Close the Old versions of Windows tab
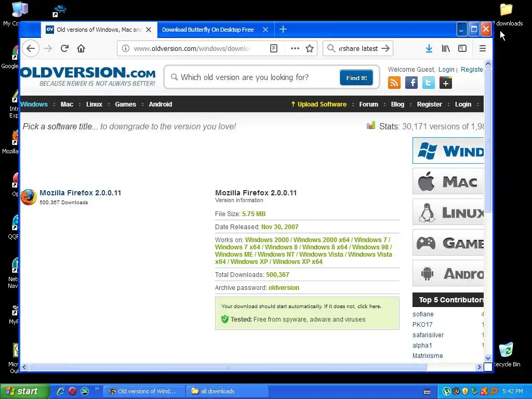This screenshot has width=532, height=399. (x=148, y=30)
